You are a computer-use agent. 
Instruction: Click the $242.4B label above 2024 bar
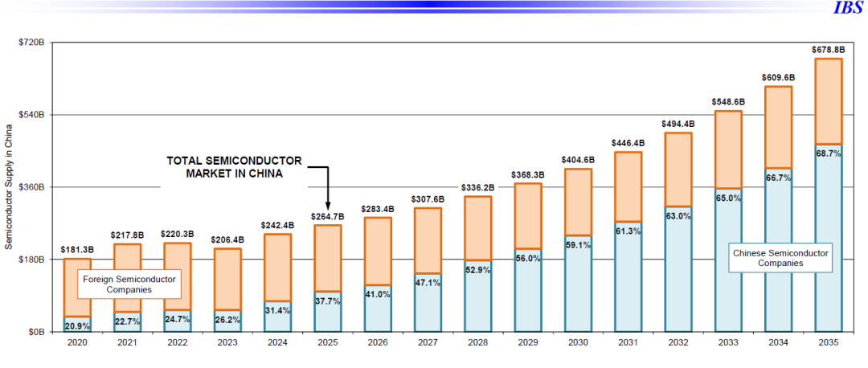click(x=278, y=225)
